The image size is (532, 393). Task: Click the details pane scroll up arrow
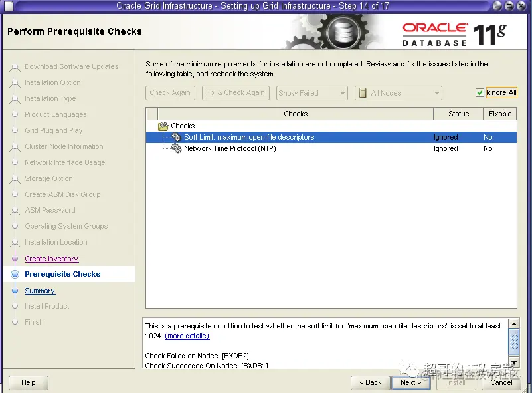click(x=513, y=324)
